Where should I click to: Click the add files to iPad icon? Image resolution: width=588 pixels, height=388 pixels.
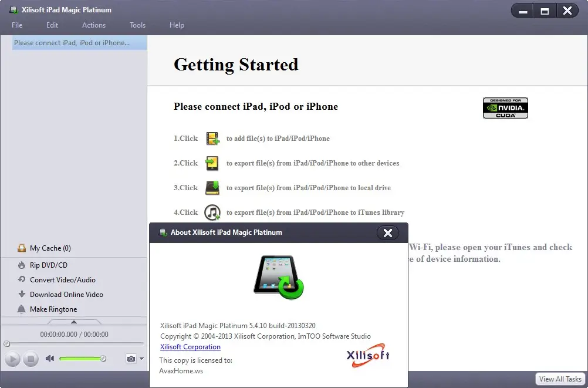tap(212, 139)
